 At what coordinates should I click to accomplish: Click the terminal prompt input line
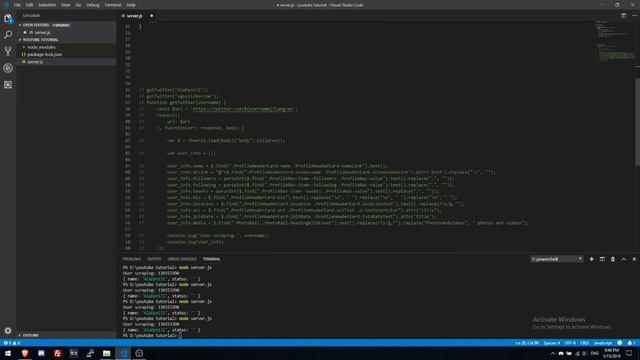pyautogui.click(x=151, y=336)
